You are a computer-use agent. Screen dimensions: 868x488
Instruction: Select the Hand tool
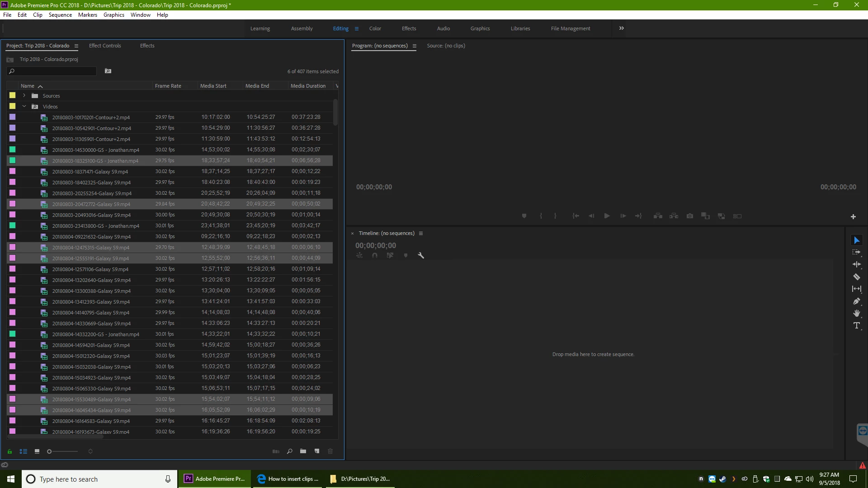(856, 313)
